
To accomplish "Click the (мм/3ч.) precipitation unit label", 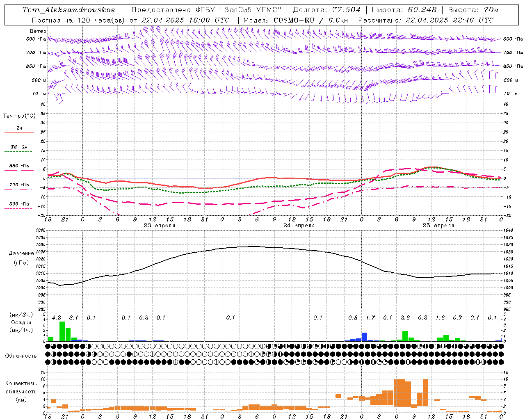I will click(21, 315).
